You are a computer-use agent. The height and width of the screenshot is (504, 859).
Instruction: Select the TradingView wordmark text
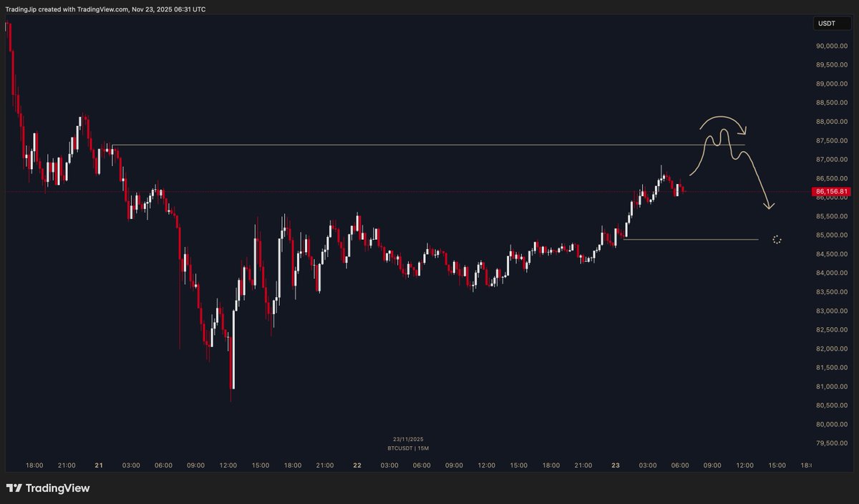coord(58,488)
